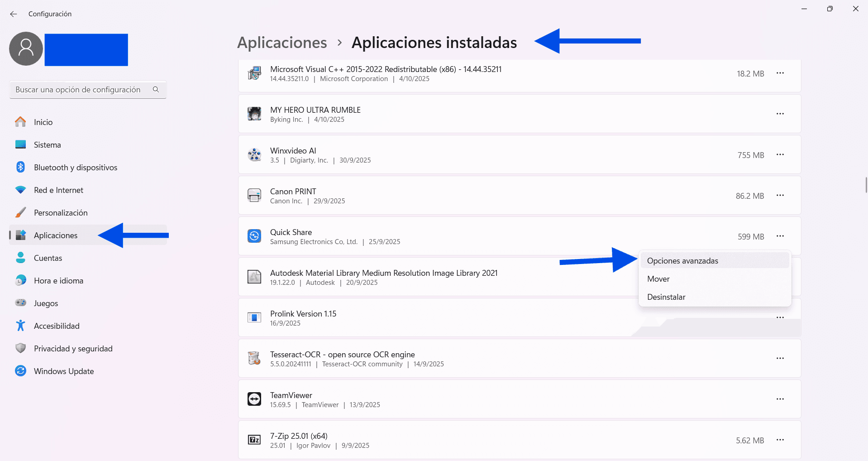Open more options for Tesseract-OCR

click(x=780, y=358)
